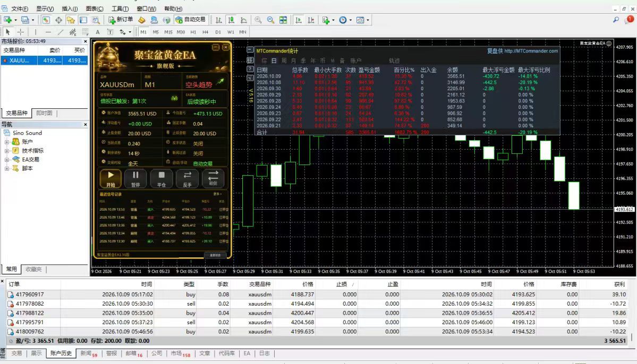Expand the 账户 node in Navigator

tap(7, 142)
